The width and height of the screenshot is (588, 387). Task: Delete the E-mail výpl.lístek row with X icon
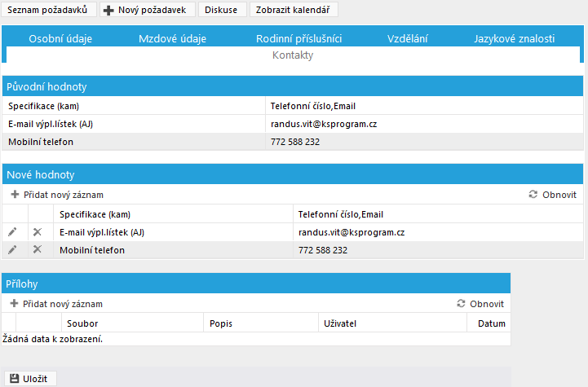[x=38, y=232]
